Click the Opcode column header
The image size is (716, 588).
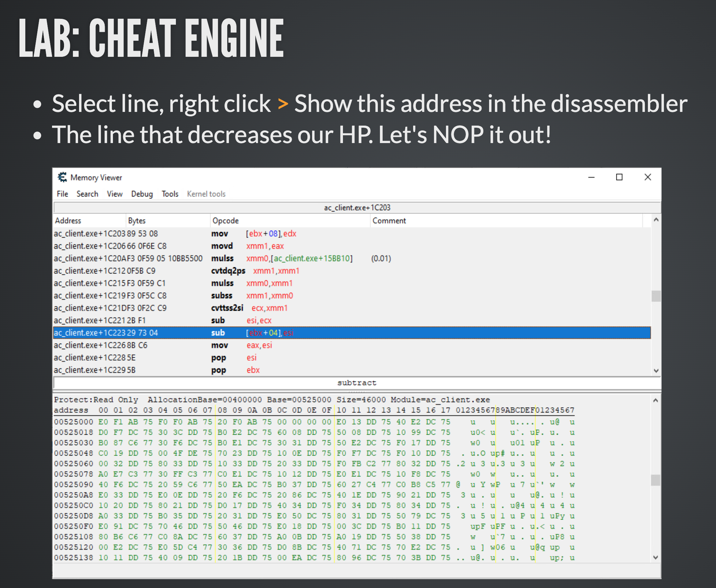tap(225, 221)
